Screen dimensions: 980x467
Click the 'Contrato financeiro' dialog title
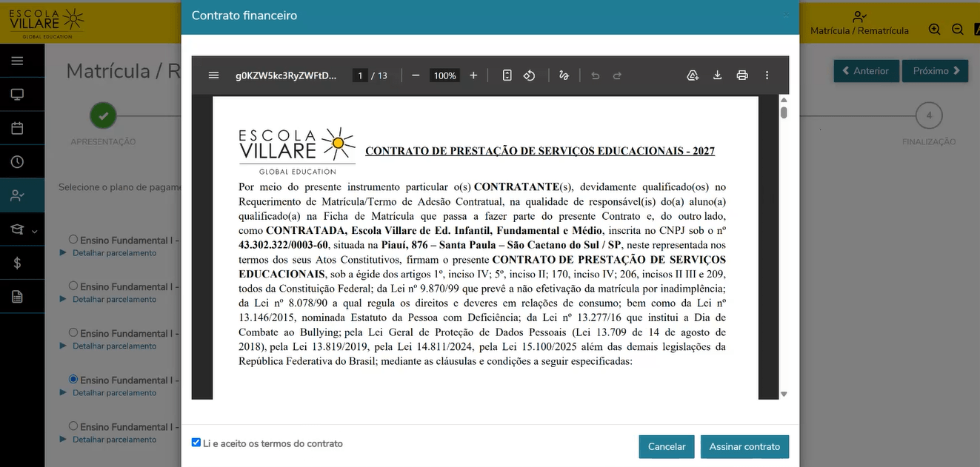coord(244,16)
